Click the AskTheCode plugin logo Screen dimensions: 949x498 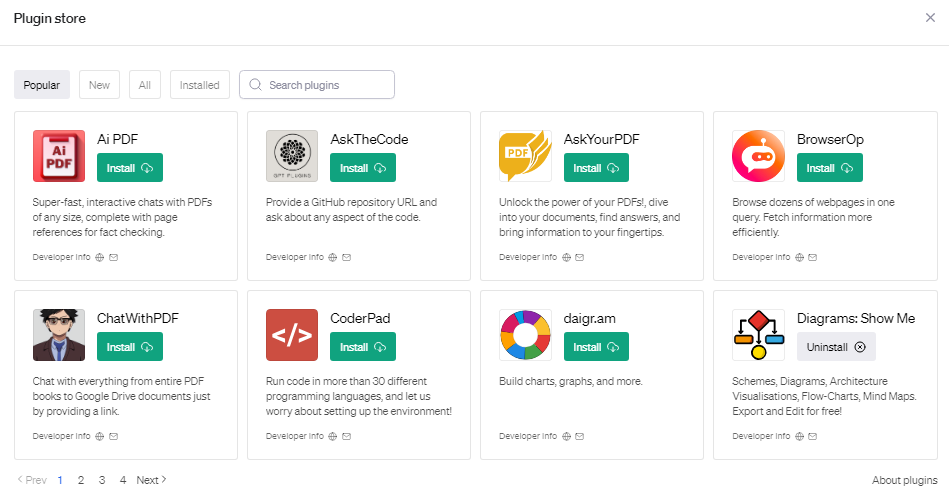(292, 156)
